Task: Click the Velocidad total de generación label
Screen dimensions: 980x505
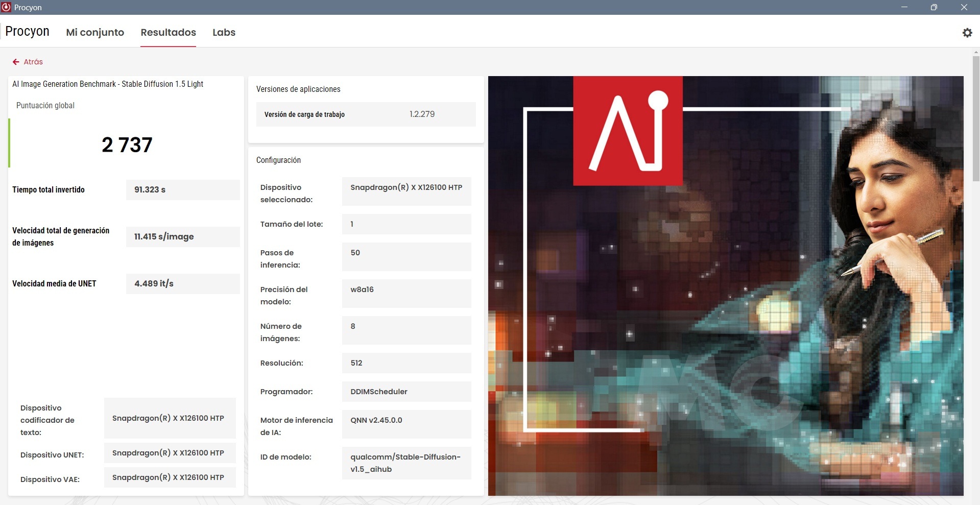Action: [x=61, y=237]
